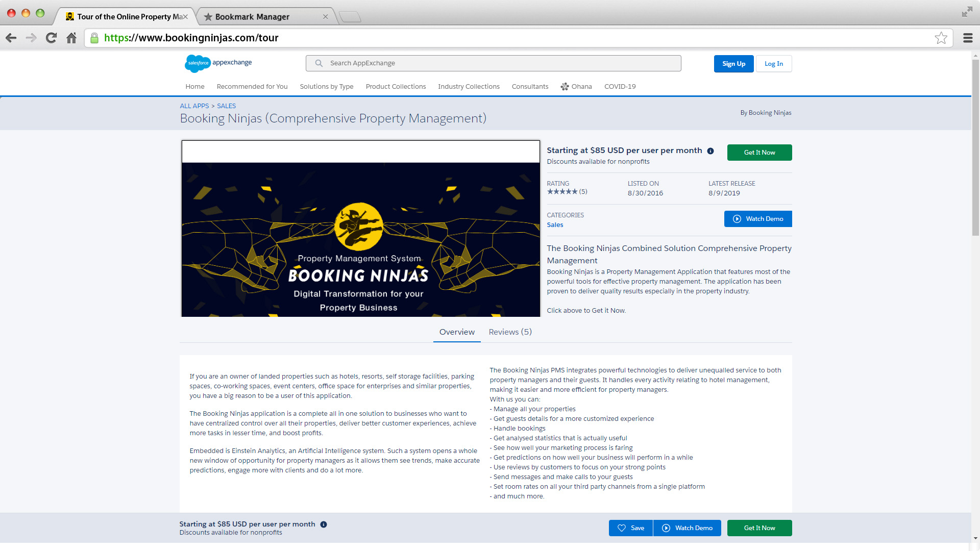Screen dimensions: 980x551
Task: Open Recommended for You
Action: click(x=252, y=87)
